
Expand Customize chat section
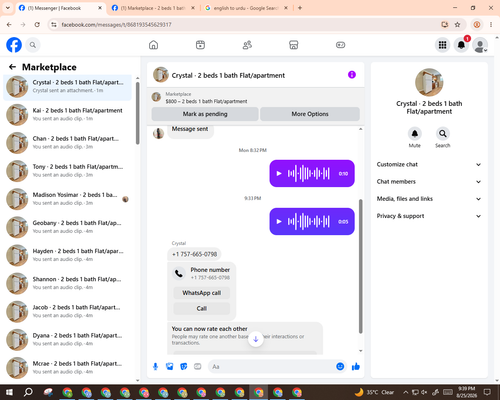tap(429, 164)
